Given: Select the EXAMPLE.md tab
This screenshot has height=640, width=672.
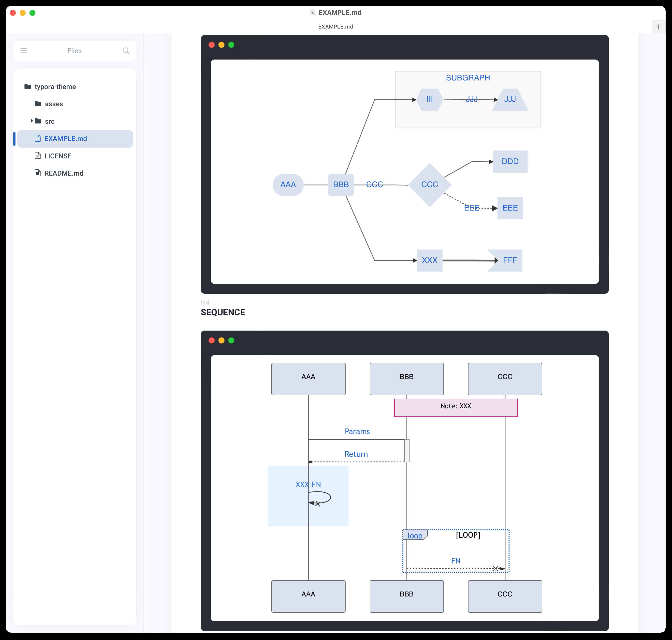Looking at the screenshot, I should [x=335, y=27].
